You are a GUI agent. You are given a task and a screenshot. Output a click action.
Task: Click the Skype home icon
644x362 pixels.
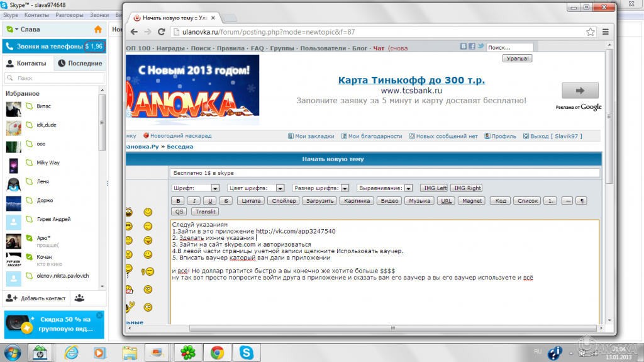(97, 29)
